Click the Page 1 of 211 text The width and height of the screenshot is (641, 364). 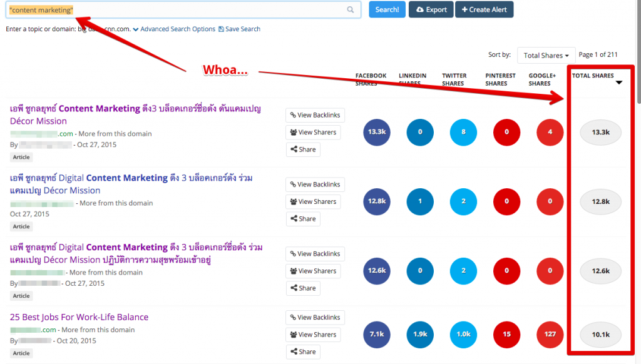598,55
